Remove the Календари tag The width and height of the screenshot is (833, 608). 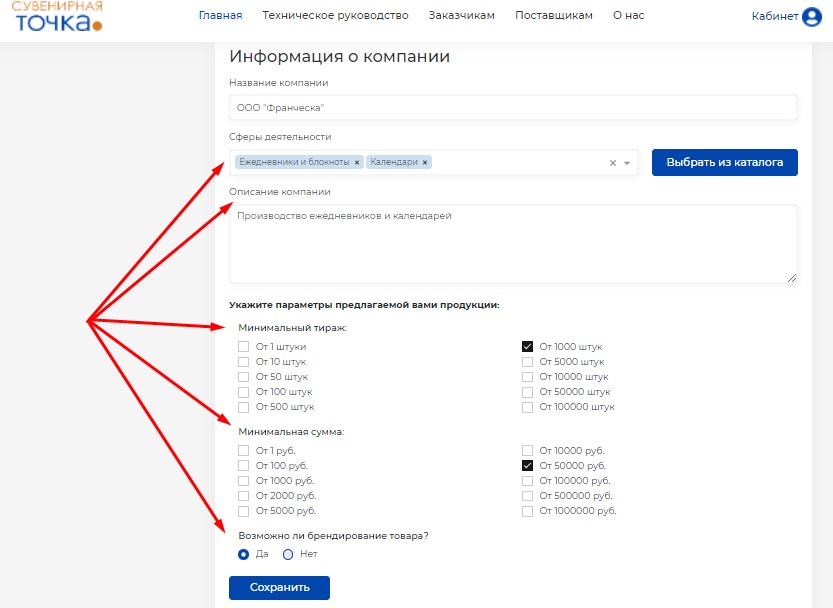pos(425,162)
